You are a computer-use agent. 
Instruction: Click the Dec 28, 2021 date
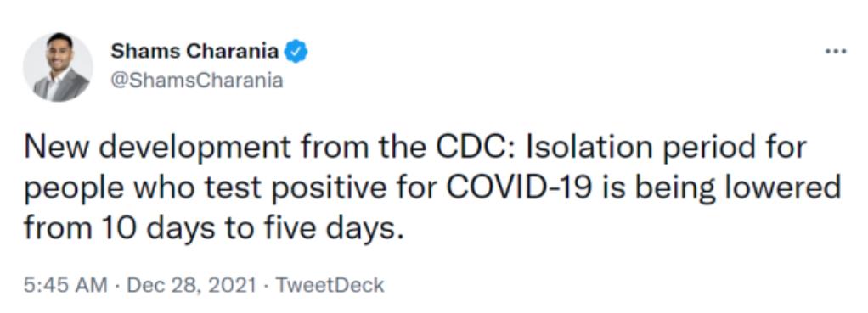[x=192, y=285]
